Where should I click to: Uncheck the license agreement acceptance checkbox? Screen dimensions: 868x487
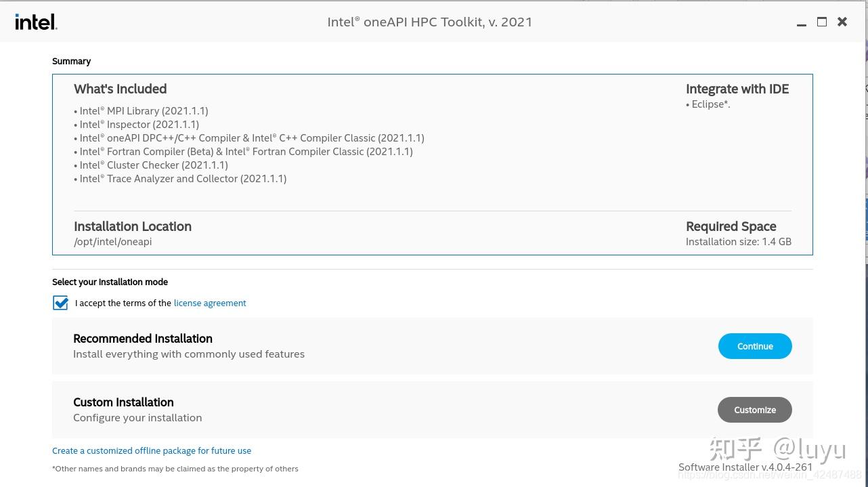click(60, 303)
